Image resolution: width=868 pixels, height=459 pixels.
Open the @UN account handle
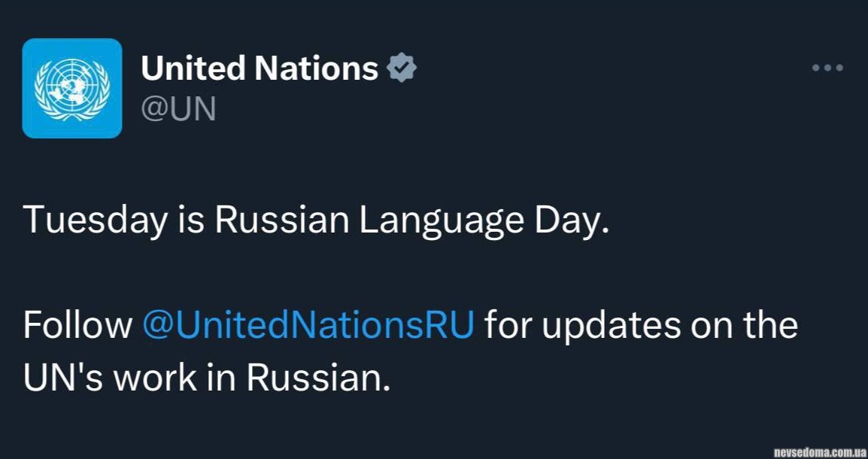[x=178, y=109]
